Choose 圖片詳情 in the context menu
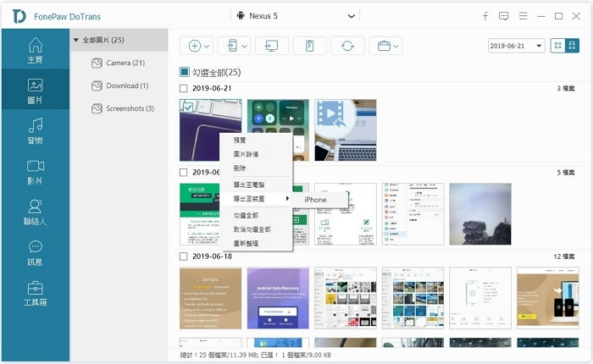593x364 pixels. click(x=246, y=154)
